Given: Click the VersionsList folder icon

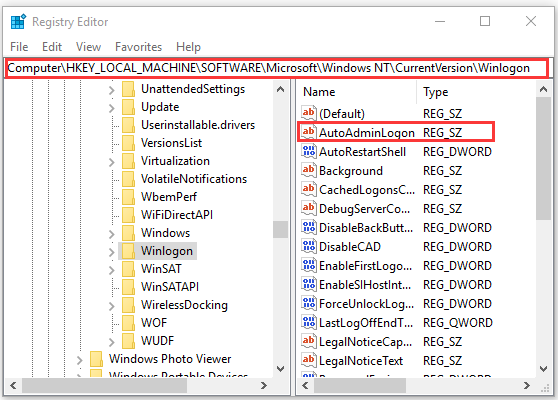Looking at the screenshot, I should coord(128,143).
